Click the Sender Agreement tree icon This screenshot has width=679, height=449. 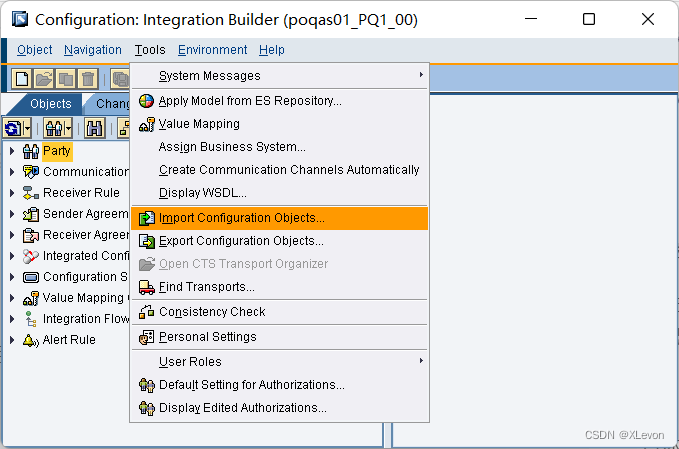tap(31, 214)
